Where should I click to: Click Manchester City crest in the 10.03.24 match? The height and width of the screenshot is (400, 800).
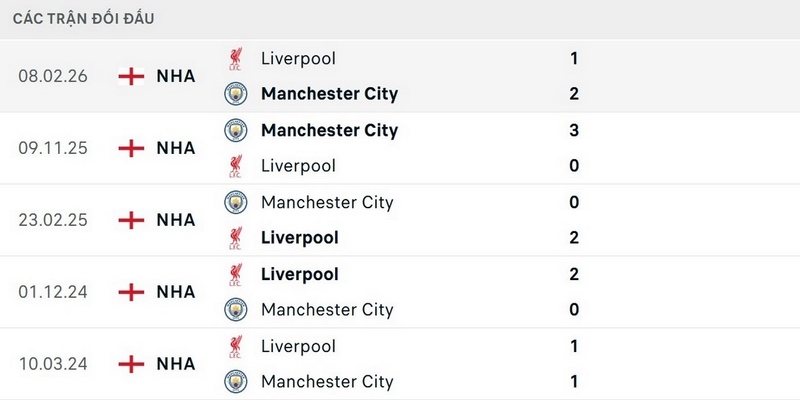pyautogui.click(x=235, y=382)
